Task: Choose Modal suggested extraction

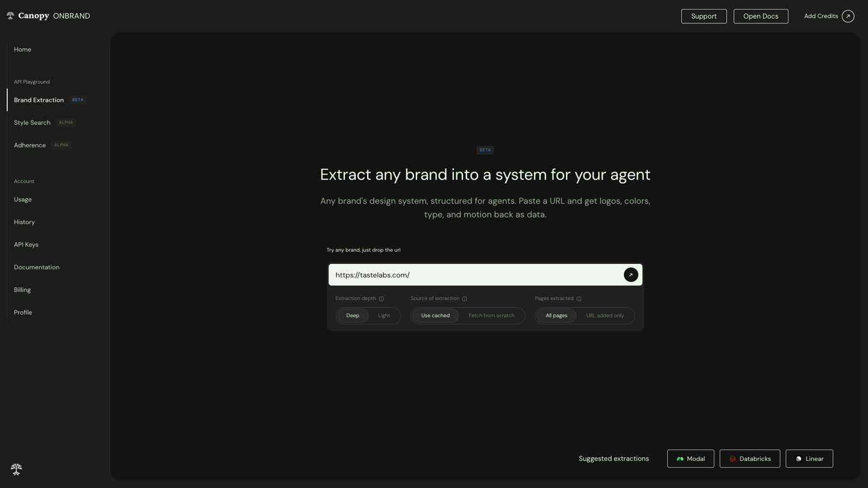Action: 690,458
